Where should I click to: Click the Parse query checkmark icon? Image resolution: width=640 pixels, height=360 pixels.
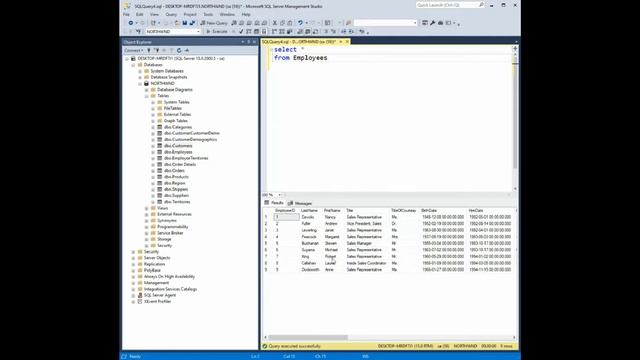[x=241, y=31]
